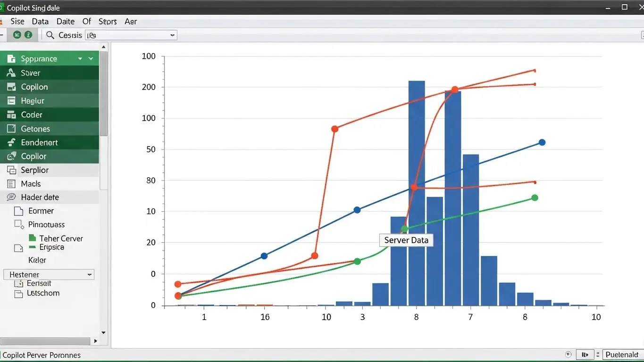Expand the Sopprance header chevron
The width and height of the screenshot is (644, 362).
(91, 59)
